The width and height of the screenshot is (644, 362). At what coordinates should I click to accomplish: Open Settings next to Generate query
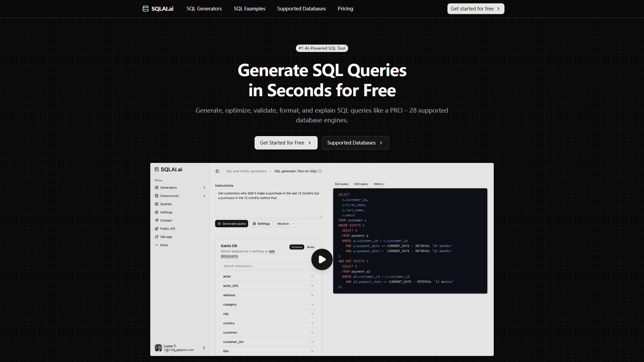[261, 224]
